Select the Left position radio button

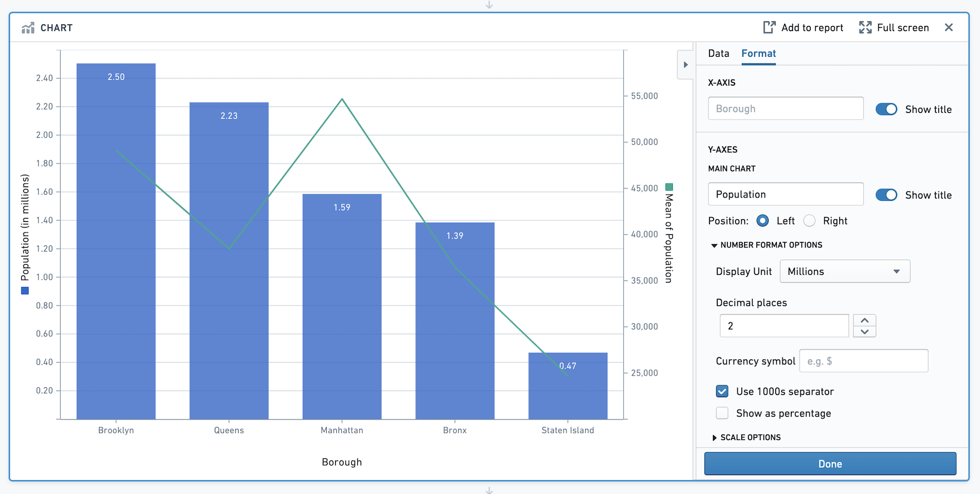pos(762,221)
